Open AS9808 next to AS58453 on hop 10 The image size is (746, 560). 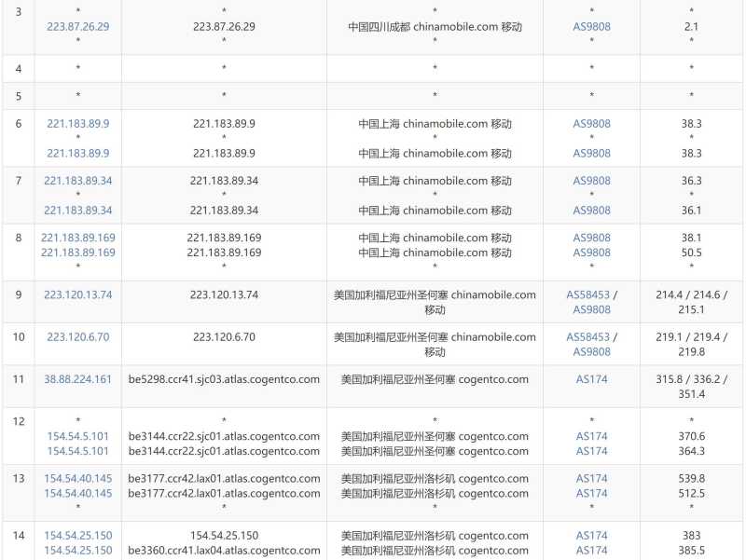point(590,351)
